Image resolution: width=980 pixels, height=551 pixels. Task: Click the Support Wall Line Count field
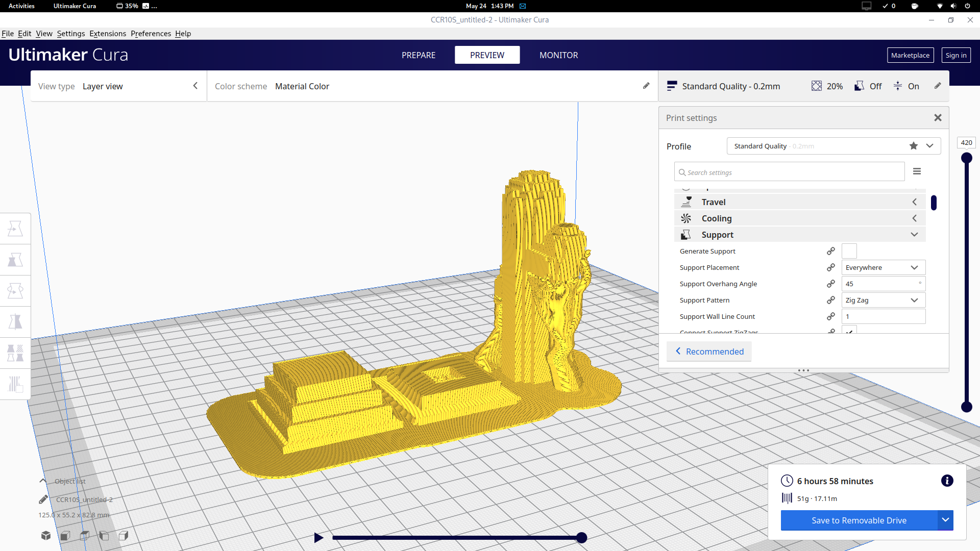pos(884,316)
